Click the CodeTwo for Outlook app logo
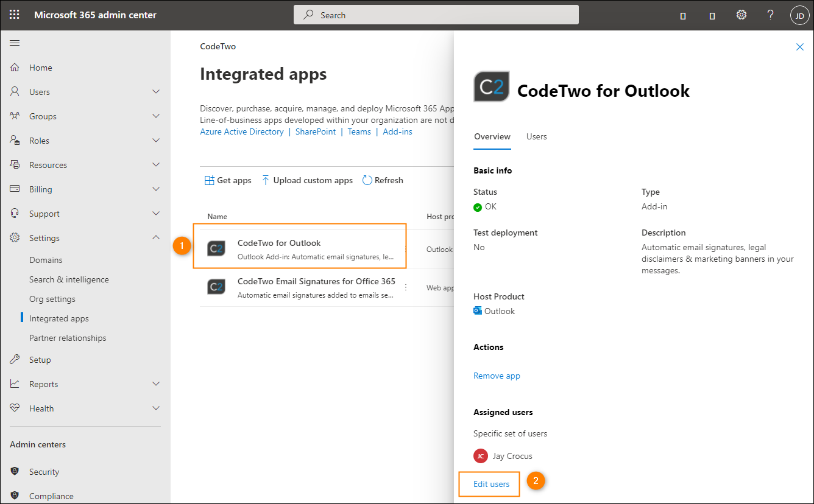The height and width of the screenshot is (504, 814). [216, 248]
